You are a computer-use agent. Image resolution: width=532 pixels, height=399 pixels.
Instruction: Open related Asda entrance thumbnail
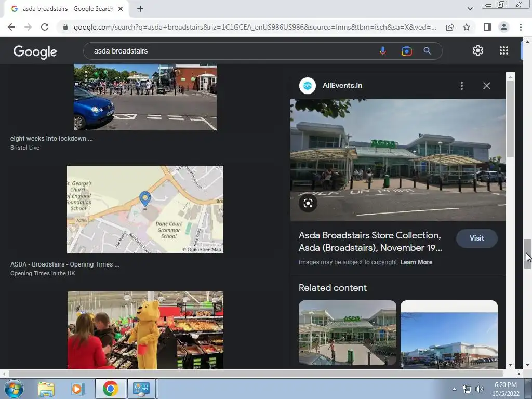tap(348, 332)
